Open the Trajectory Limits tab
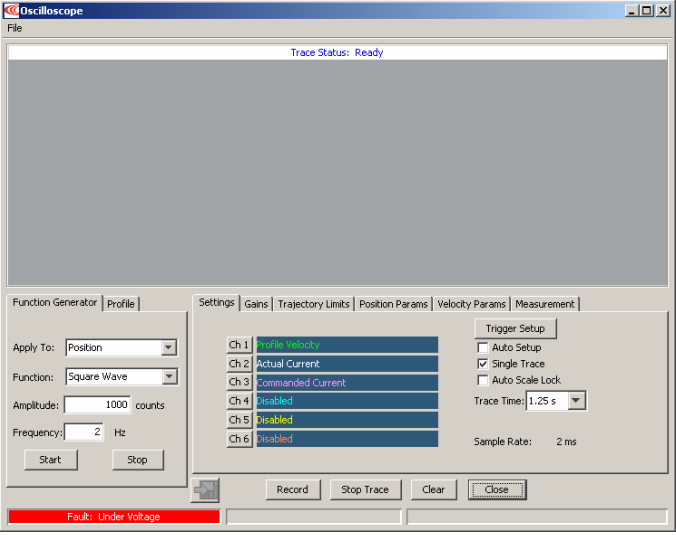The height and width of the screenshot is (535, 676). (x=313, y=304)
